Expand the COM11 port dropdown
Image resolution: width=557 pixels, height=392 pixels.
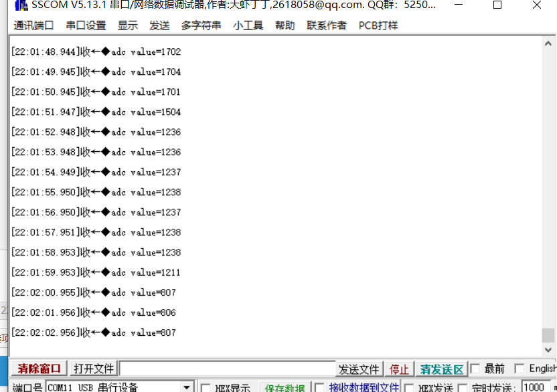(187, 387)
